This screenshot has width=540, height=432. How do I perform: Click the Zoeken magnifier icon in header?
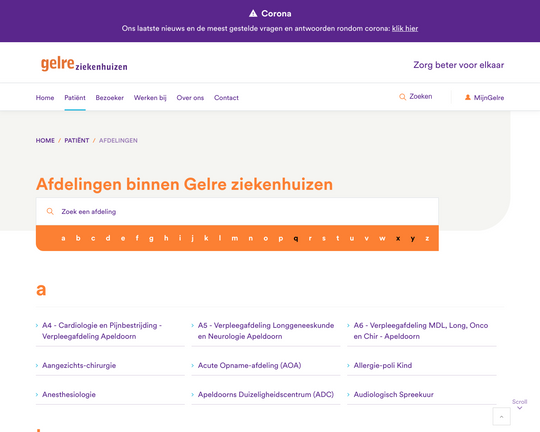pos(402,97)
